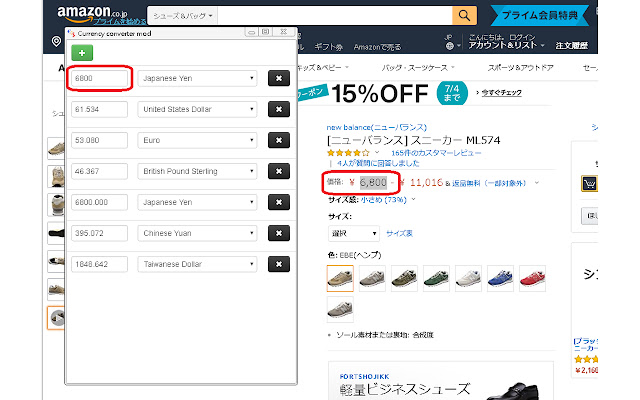640x400 pixels.
Task: Click the amount field containing 6800
Action: coord(99,78)
